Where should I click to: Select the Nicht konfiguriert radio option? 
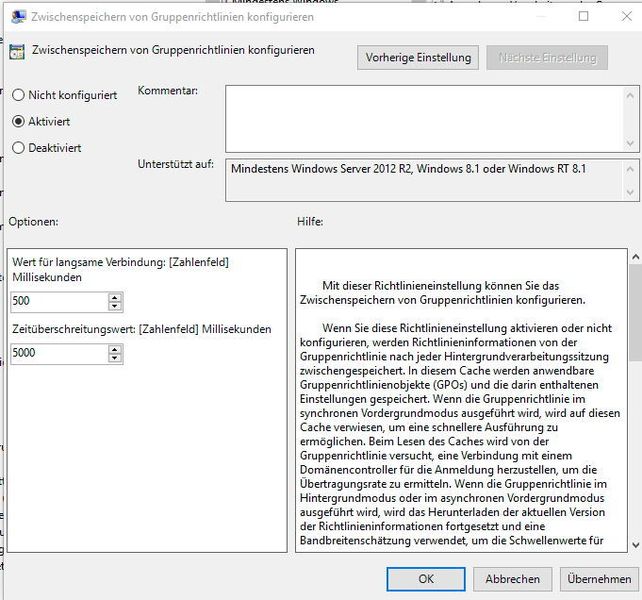click(x=64, y=95)
